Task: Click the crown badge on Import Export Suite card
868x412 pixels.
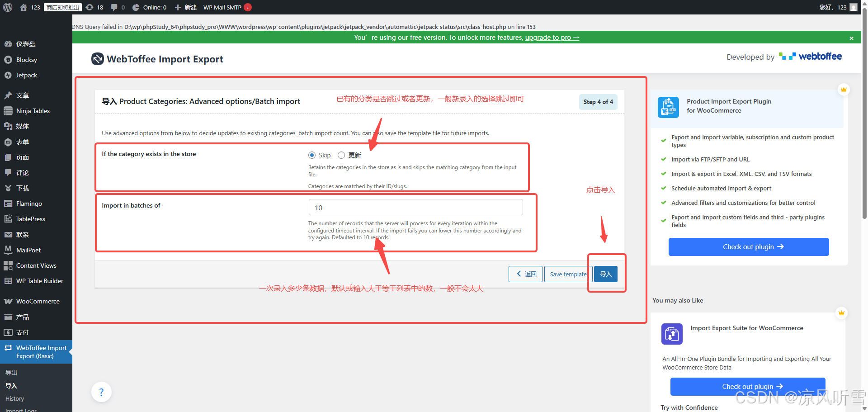Action: tap(841, 313)
